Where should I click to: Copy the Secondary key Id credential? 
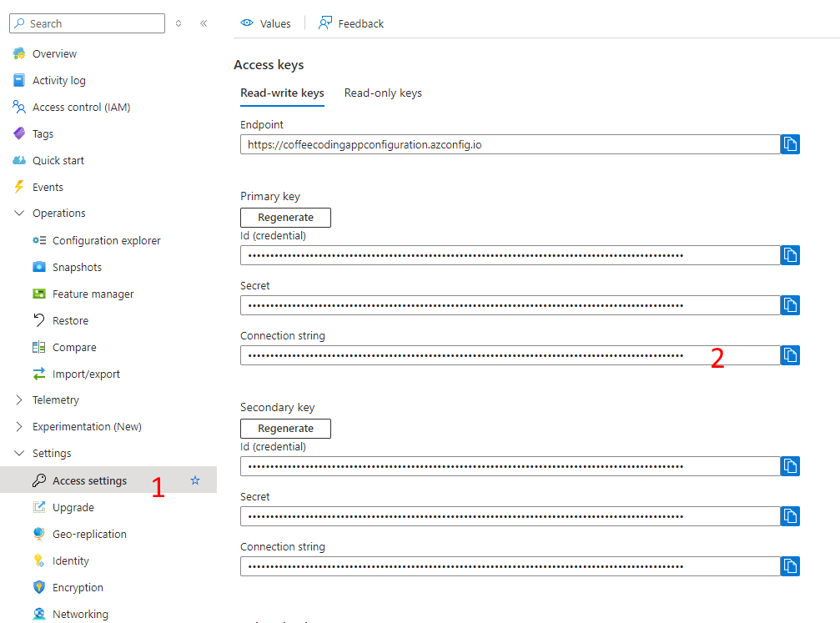pos(790,466)
